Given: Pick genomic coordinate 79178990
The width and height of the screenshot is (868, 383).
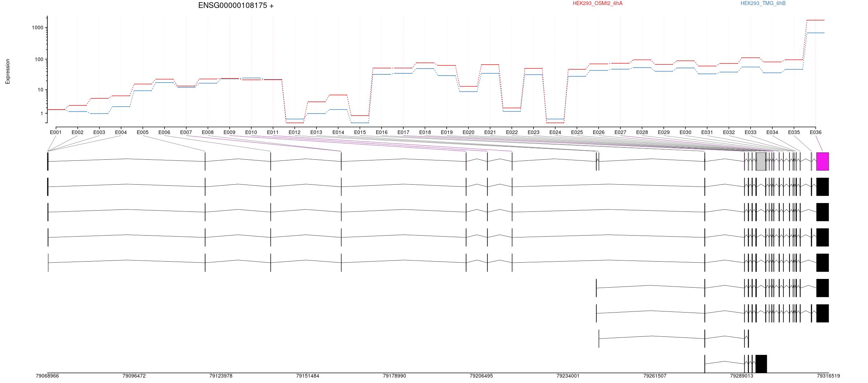Looking at the screenshot, I should [x=395, y=376].
